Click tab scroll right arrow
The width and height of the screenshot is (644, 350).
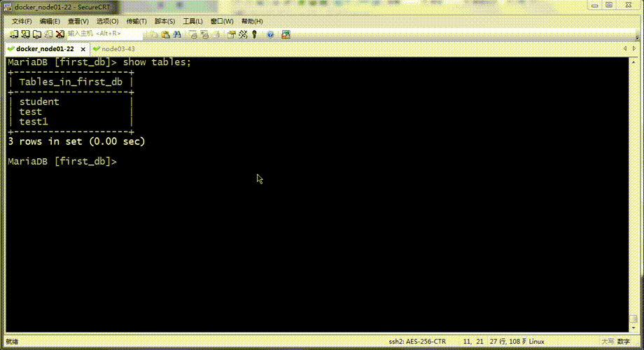coord(634,48)
